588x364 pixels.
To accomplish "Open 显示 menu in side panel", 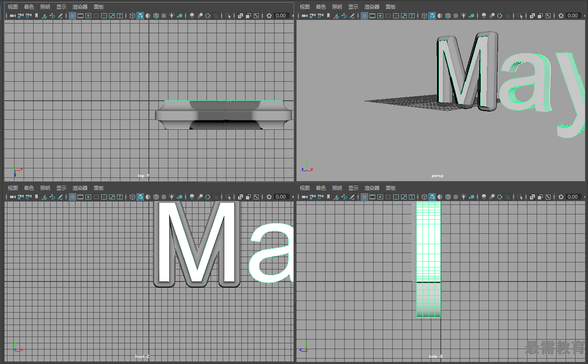I will click(x=353, y=188).
